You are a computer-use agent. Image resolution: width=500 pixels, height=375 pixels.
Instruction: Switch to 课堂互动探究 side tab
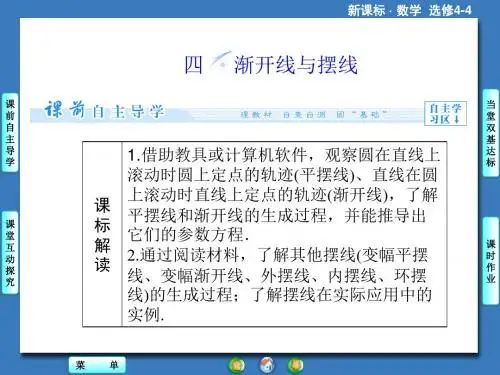click(x=10, y=253)
